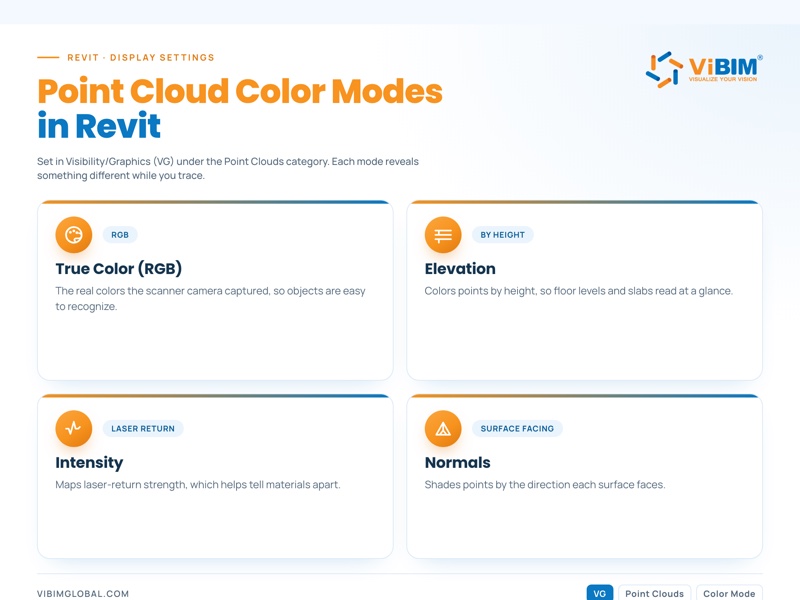The image size is (800, 600).
Task: Click the 'Maps laser-return strength' description
Action: 197,485
